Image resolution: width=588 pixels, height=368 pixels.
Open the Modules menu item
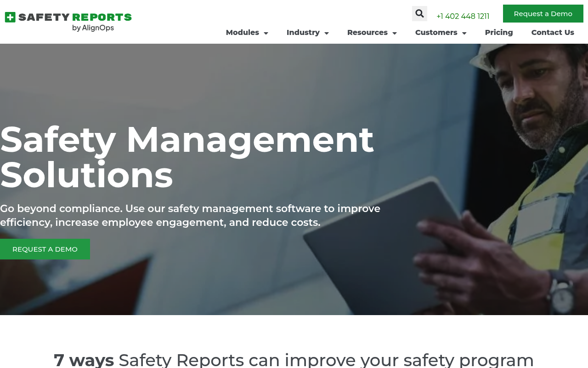243,33
